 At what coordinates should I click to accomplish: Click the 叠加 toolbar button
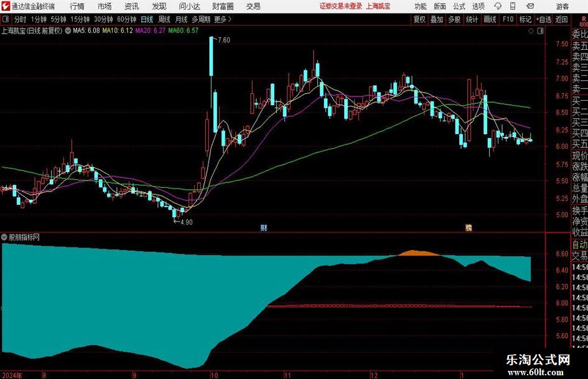(437, 19)
